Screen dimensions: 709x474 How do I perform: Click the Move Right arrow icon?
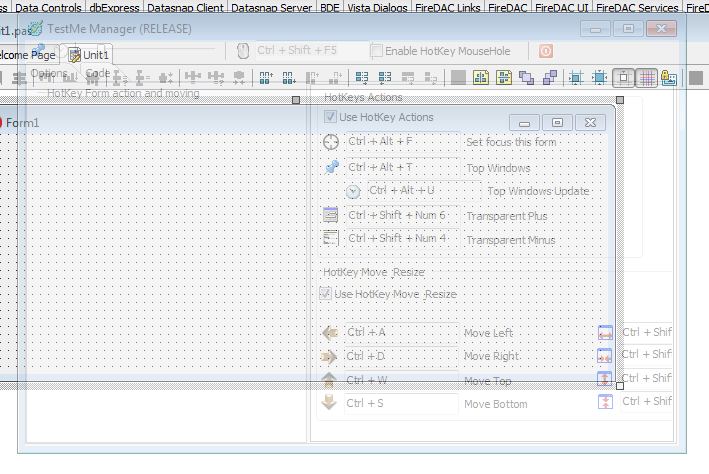tap(329, 356)
